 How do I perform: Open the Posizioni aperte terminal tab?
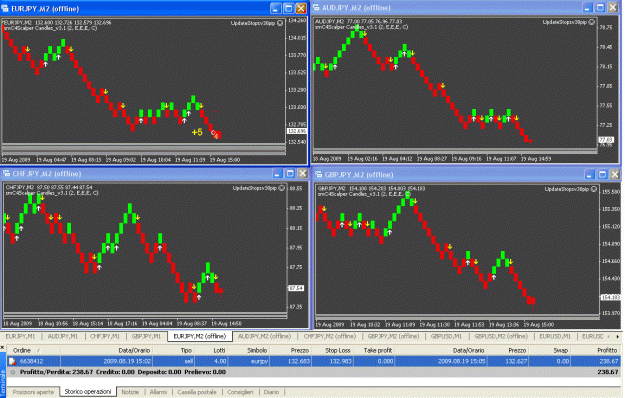pyautogui.click(x=33, y=392)
